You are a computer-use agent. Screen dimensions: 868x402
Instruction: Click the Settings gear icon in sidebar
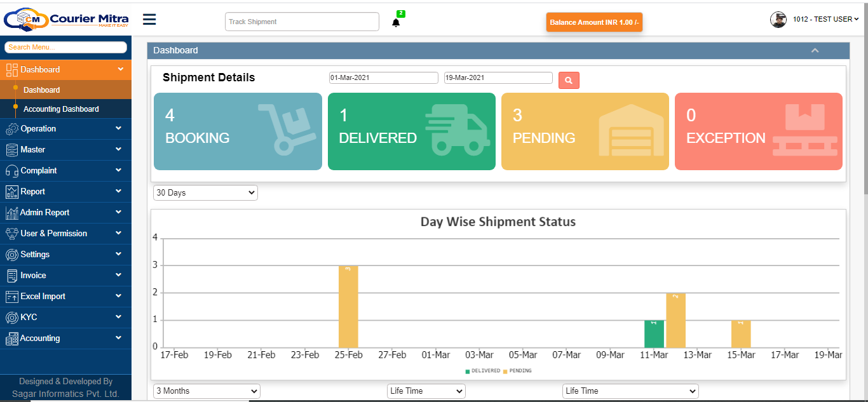[11, 254]
